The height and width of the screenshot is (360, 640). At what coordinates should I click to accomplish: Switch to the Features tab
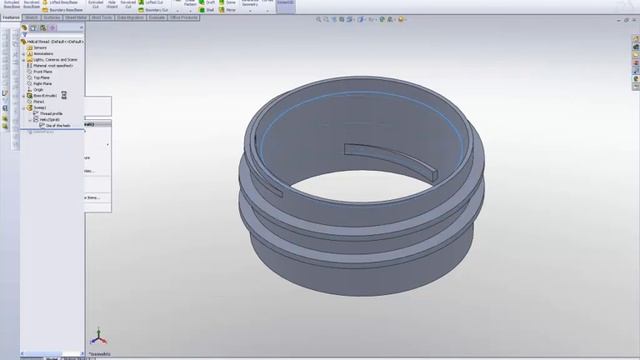(x=11, y=18)
